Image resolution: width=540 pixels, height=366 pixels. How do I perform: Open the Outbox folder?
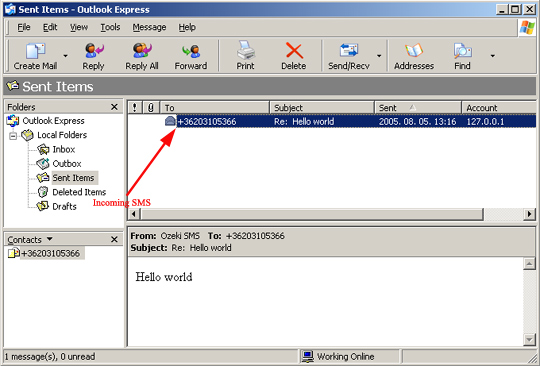pos(67,164)
